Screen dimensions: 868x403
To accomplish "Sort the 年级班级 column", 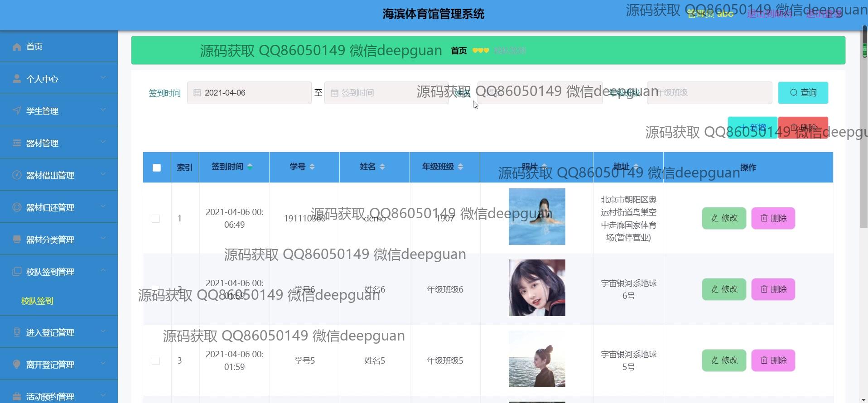I will pos(460,167).
